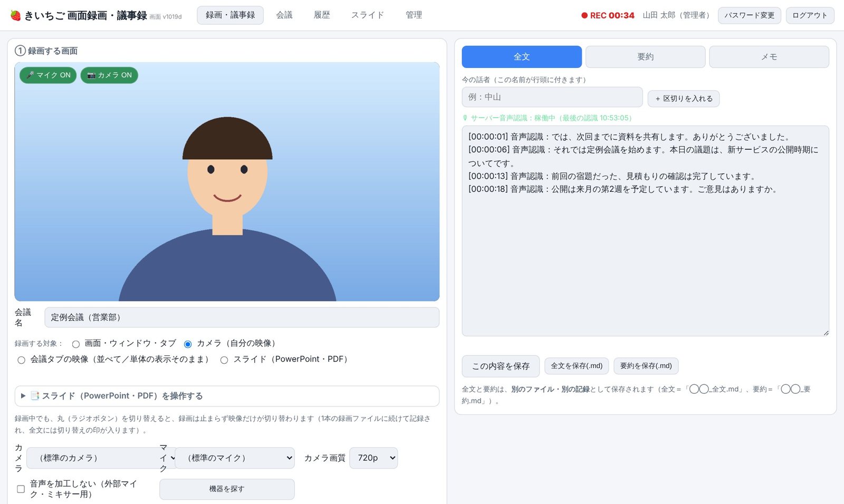The height and width of the screenshot is (504, 844).
Task: Click the textarea resize handle corner
Action: [826, 333]
